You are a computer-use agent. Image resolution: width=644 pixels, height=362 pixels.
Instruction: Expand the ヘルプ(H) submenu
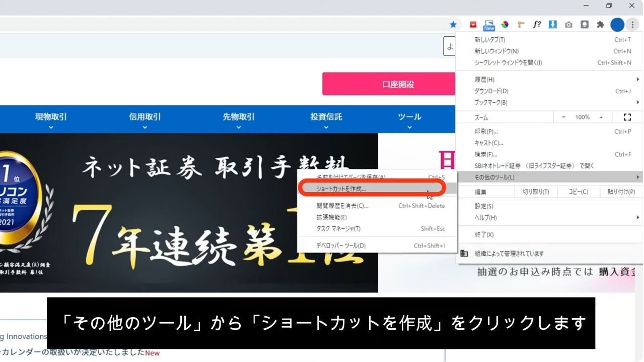[x=549, y=218]
